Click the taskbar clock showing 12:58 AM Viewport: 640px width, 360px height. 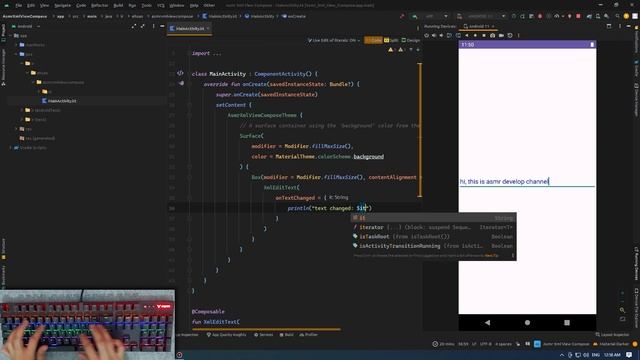click(612, 355)
